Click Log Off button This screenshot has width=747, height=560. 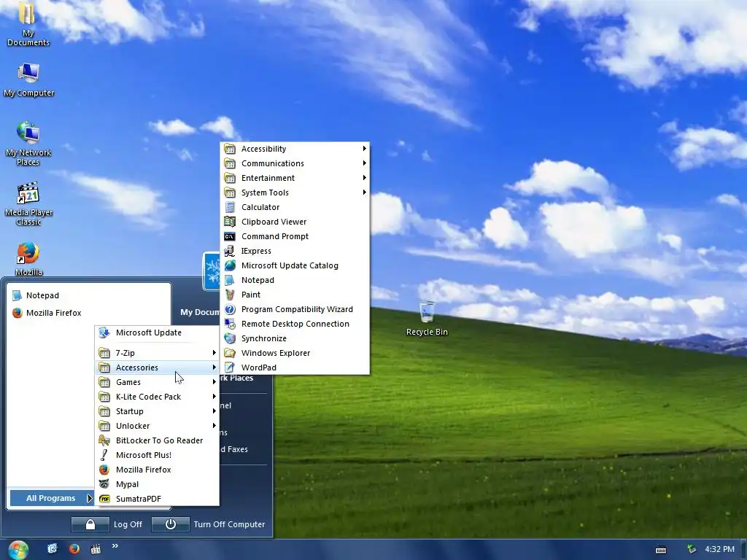click(x=107, y=524)
